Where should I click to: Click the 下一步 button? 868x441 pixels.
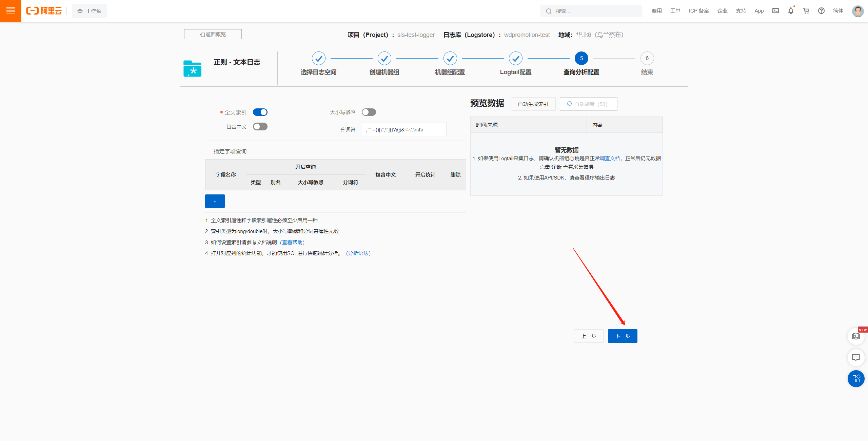[x=623, y=336]
